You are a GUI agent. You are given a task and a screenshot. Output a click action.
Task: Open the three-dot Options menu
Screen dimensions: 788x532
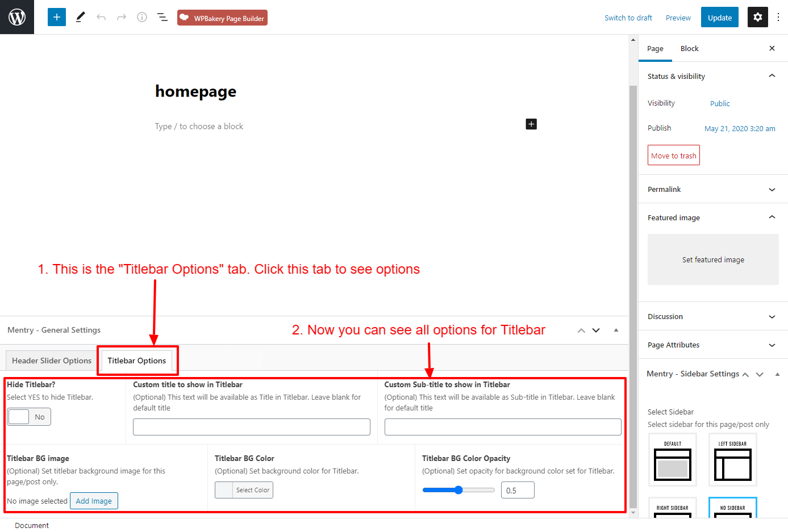coord(778,17)
